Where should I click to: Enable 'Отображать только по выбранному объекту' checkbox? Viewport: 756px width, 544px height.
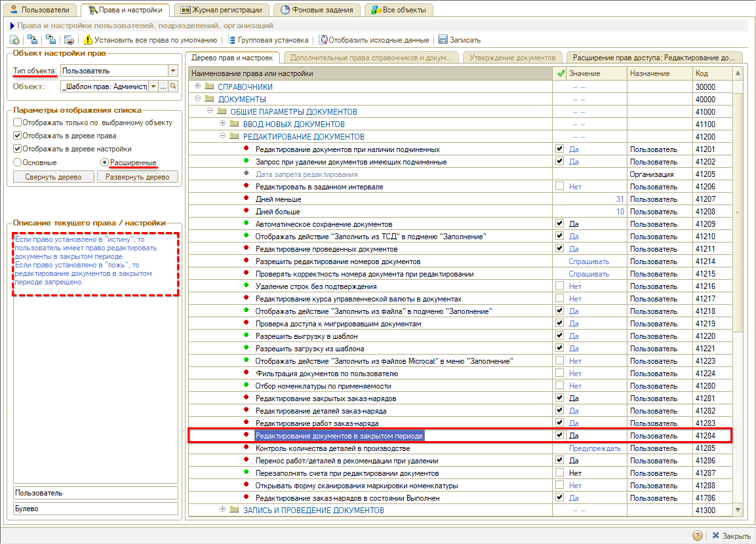click(18, 123)
